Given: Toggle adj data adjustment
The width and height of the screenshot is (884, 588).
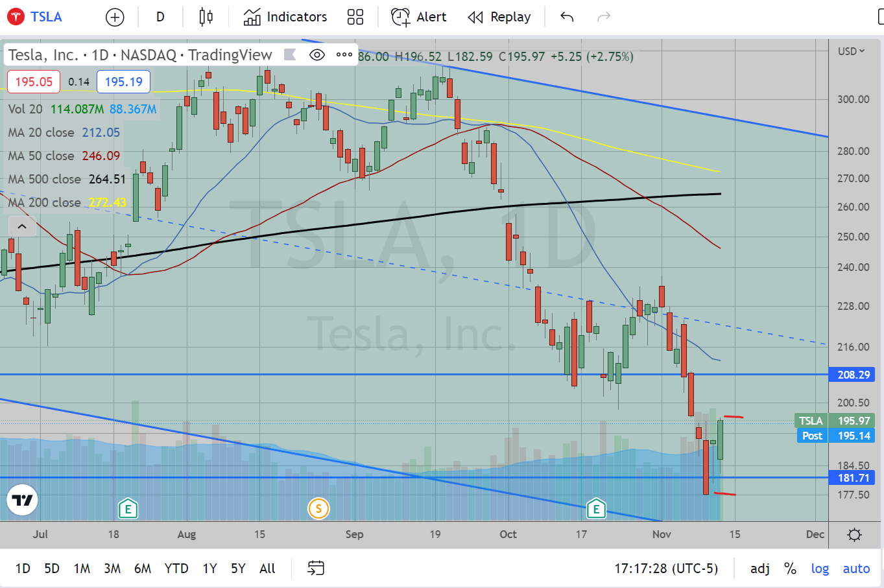Looking at the screenshot, I should click(760, 569).
